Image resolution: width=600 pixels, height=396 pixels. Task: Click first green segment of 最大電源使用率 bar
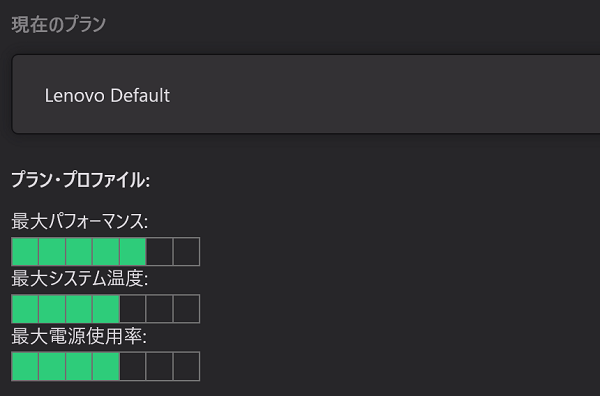pyautogui.click(x=25, y=366)
